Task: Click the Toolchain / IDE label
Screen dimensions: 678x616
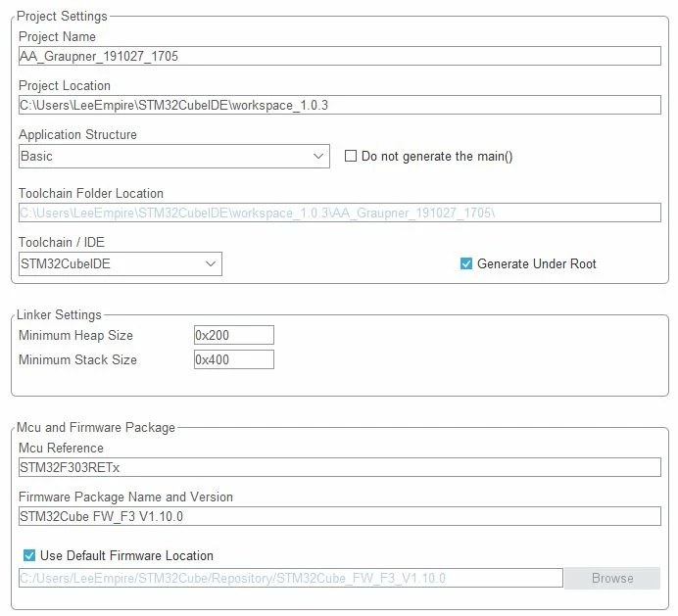Action: click(62, 242)
